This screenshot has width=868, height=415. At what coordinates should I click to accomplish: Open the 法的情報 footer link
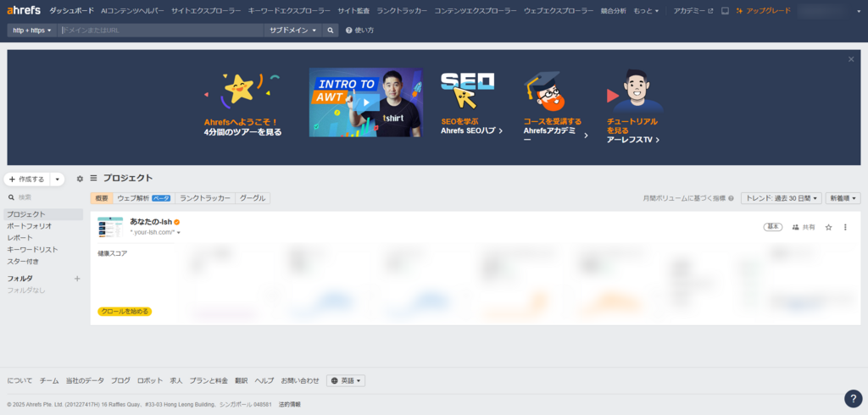(290, 405)
